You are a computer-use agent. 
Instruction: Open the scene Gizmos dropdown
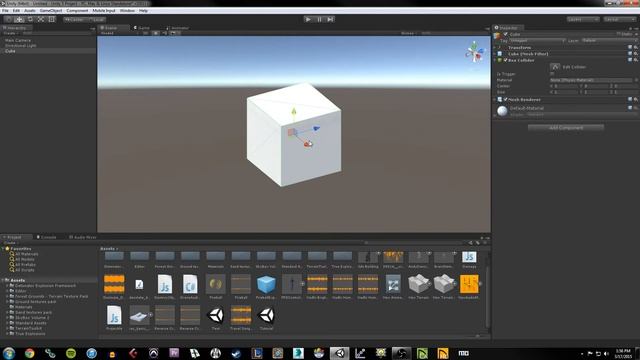tap(408, 33)
